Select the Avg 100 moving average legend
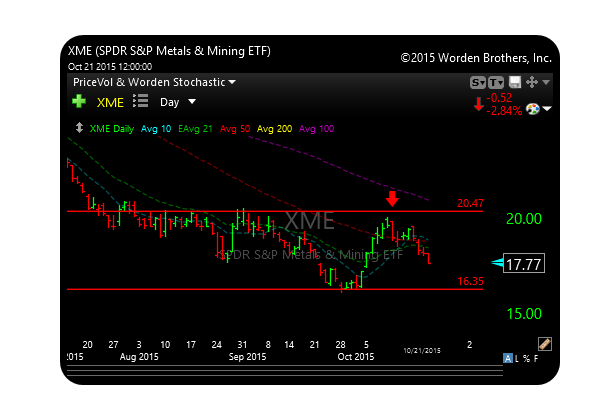The height and width of the screenshot is (400, 600). (316, 129)
